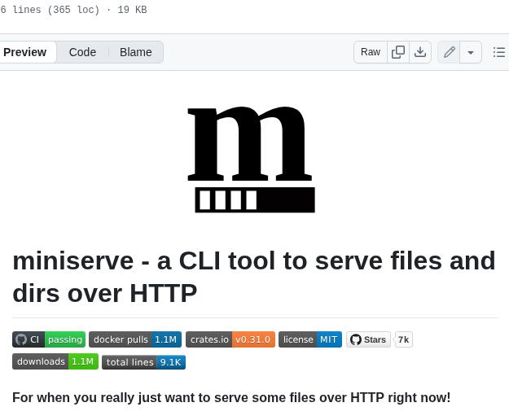
Task: Open the CI passing badge
Action: [49, 339]
